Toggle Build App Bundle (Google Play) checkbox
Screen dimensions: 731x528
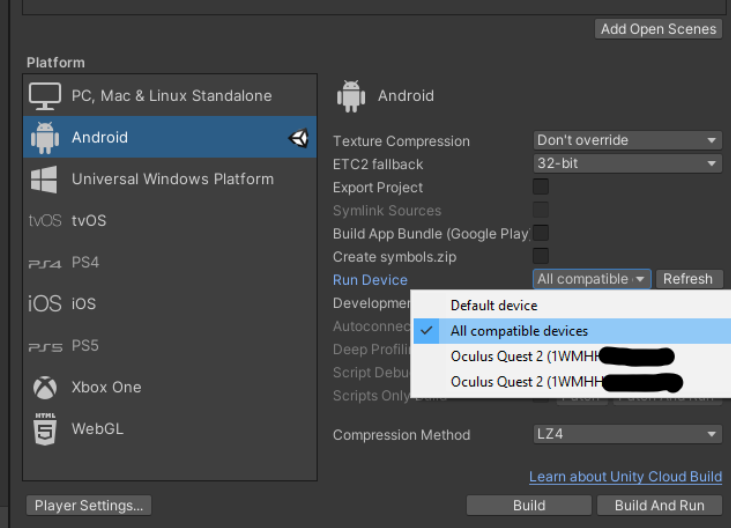pyautogui.click(x=541, y=233)
